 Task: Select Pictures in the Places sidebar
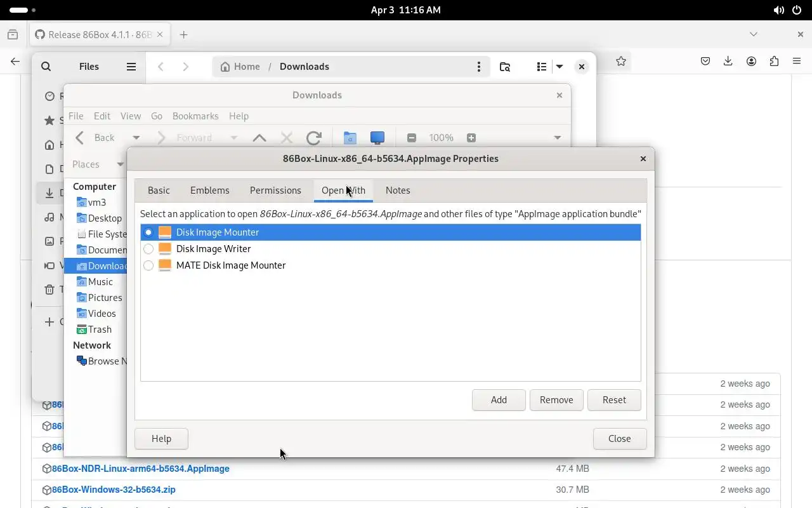point(105,298)
